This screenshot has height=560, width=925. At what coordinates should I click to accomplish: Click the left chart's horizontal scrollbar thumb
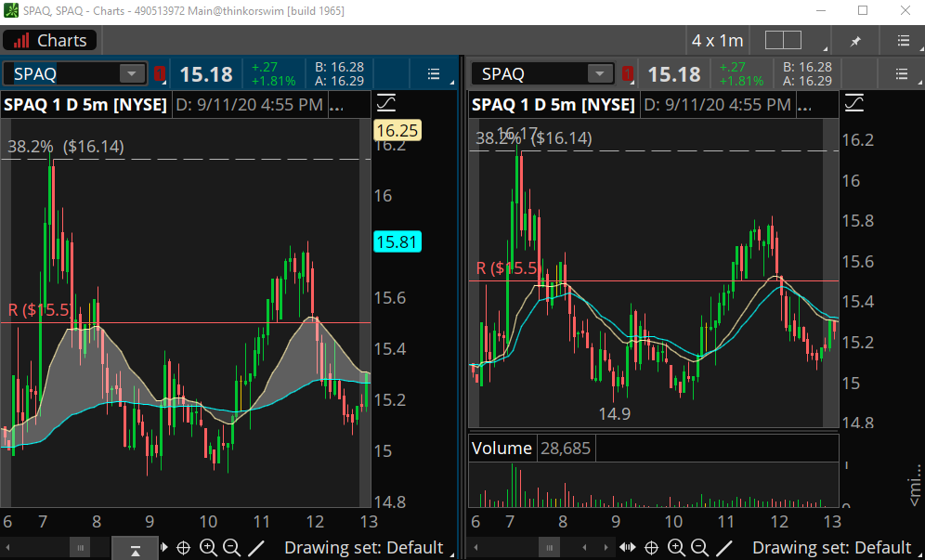[x=80, y=548]
